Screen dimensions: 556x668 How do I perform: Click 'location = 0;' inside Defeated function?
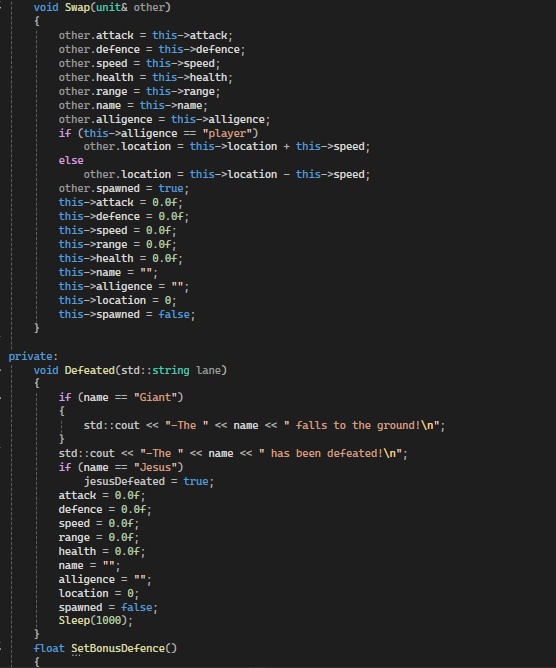(x=99, y=593)
